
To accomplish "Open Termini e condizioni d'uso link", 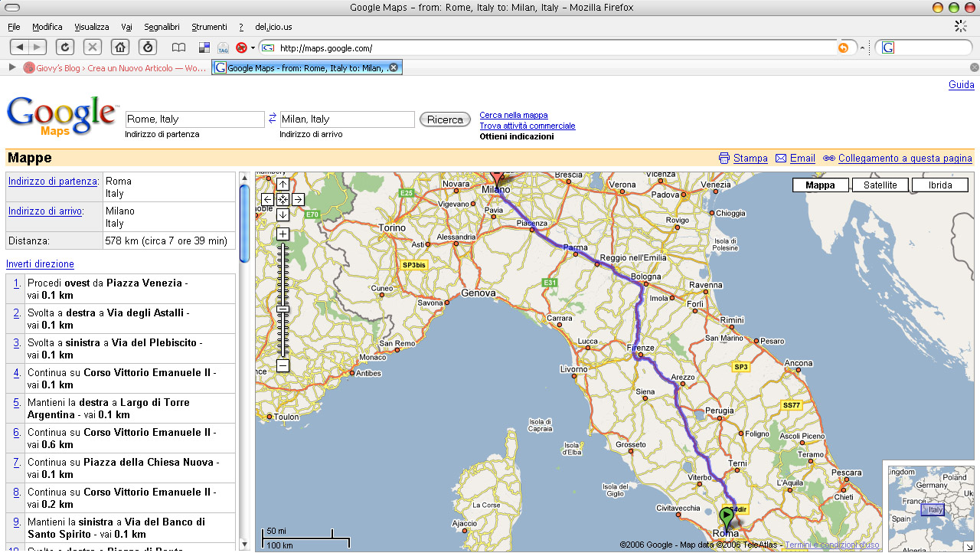I will point(832,545).
